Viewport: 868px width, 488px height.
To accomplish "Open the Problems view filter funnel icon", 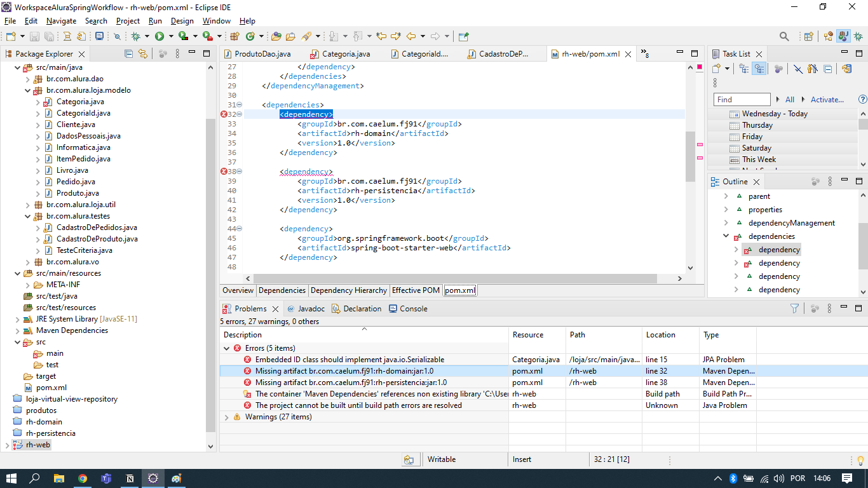I will (794, 309).
